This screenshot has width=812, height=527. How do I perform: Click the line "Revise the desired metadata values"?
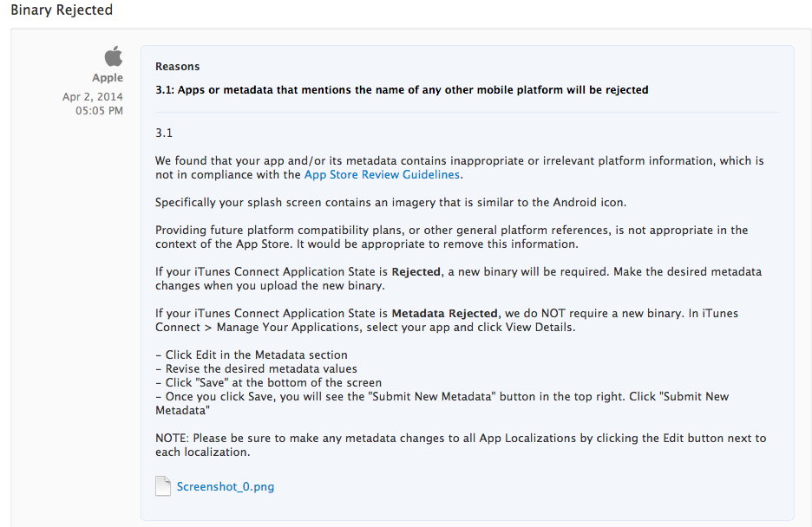tap(256, 368)
